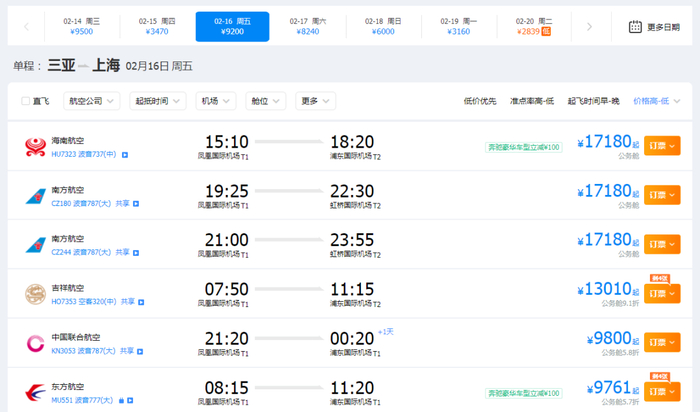The width and height of the screenshot is (700, 412).
Task: Open info icon next to CZ180 共享
Action: (x=136, y=204)
